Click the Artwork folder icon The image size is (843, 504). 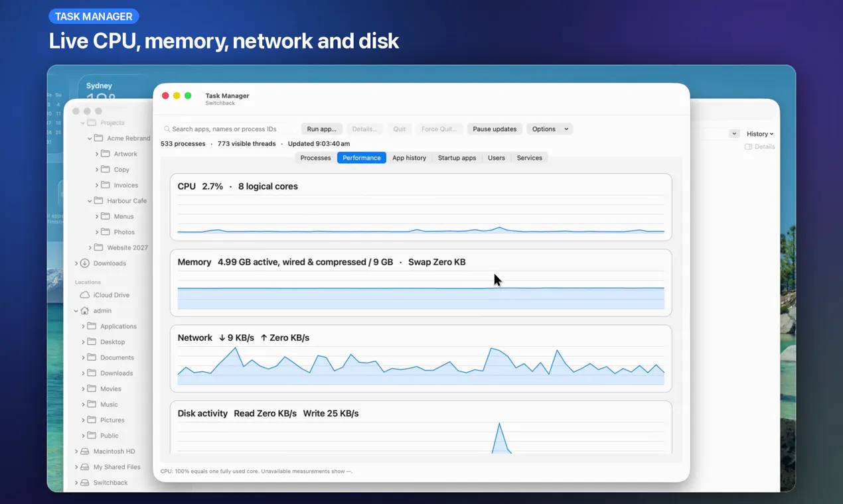tap(106, 154)
